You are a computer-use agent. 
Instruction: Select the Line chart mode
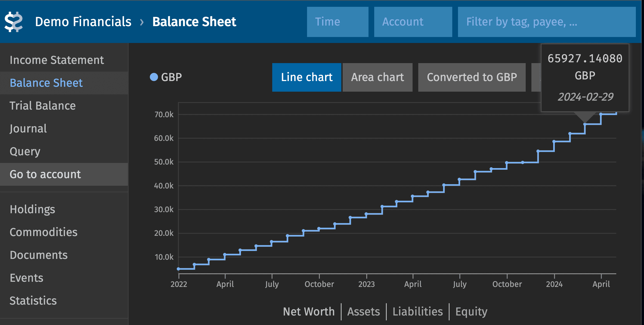(x=307, y=77)
